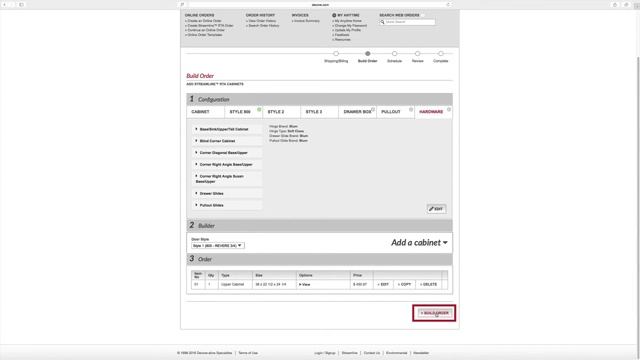Open the Cabinet tab
The height and width of the screenshot is (360, 640).
point(205,112)
